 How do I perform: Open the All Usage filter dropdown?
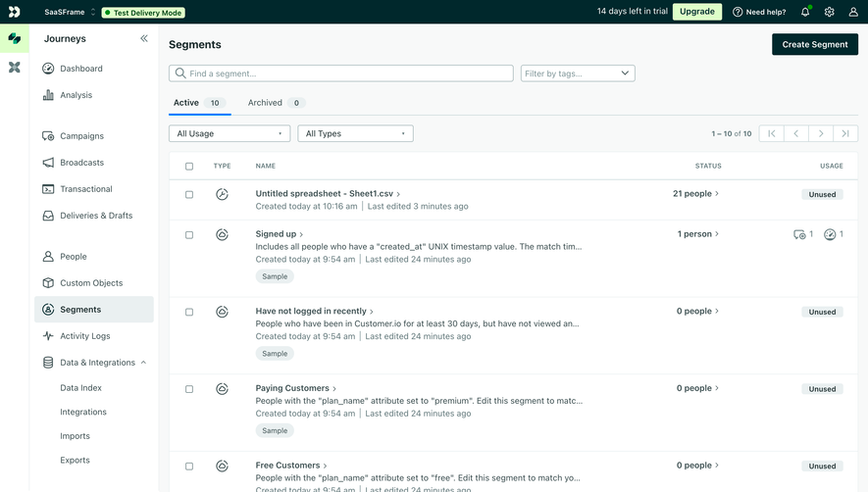230,133
